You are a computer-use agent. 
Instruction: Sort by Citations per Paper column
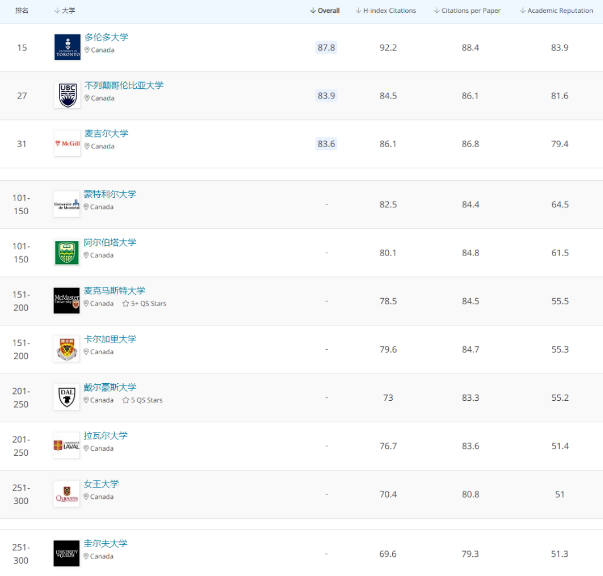tap(467, 11)
